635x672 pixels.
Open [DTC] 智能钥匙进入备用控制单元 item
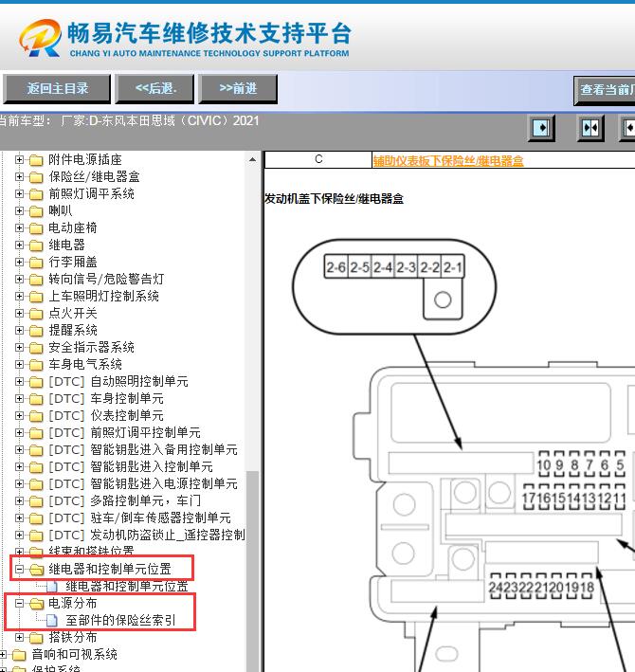pos(143,449)
